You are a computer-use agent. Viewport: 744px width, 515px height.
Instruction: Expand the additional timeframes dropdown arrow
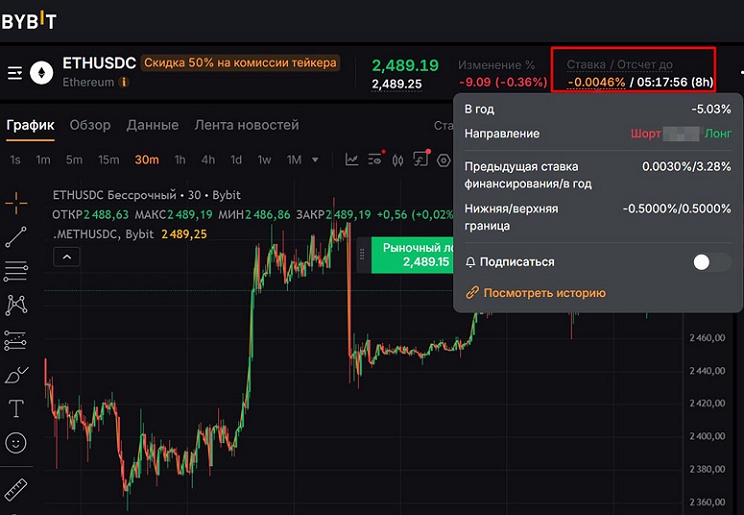click(315, 160)
